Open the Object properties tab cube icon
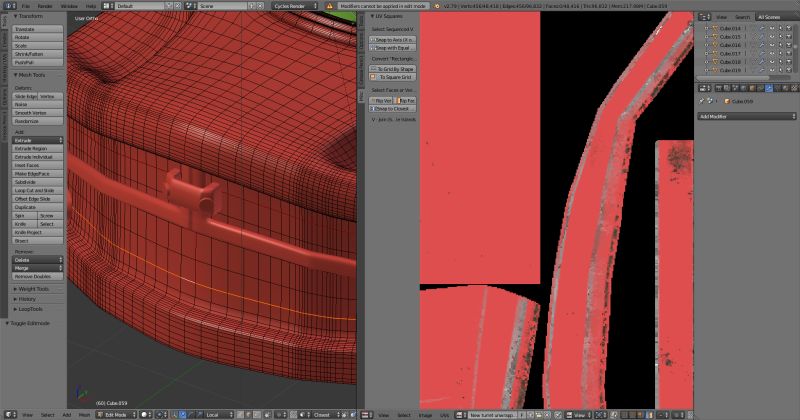Viewport: 800px width, 420px height. (752, 88)
